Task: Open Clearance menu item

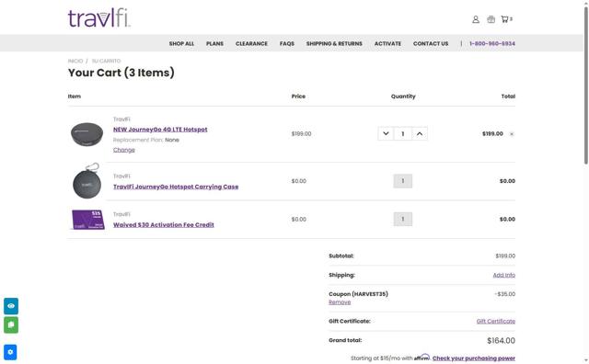Action: (x=251, y=43)
